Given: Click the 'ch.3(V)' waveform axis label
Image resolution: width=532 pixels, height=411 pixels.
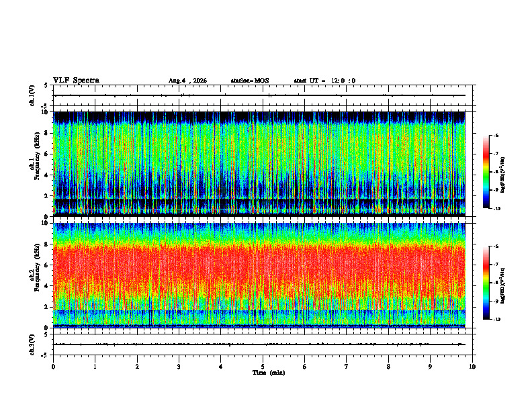Looking at the screenshot, I should tap(32, 345).
